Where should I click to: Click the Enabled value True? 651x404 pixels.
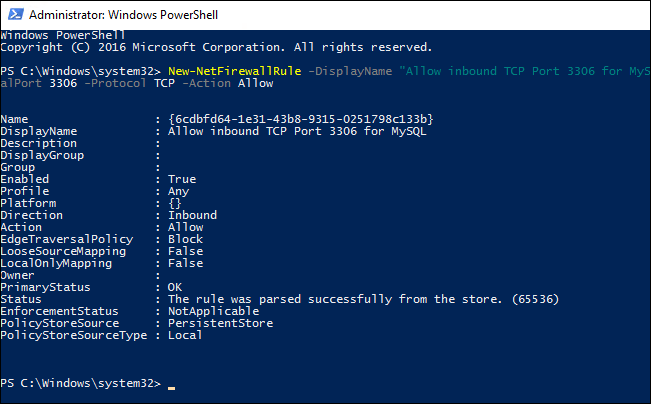click(x=182, y=179)
